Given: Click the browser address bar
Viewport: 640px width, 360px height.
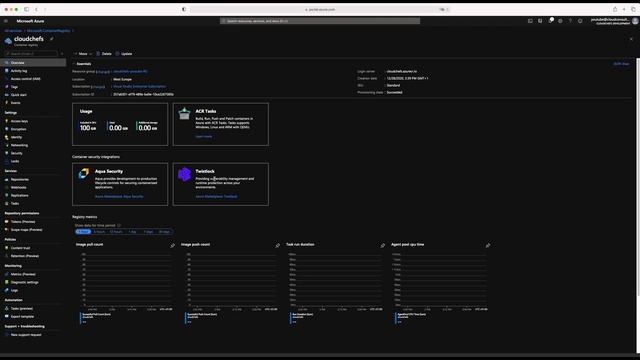Looking at the screenshot, I should click(x=320, y=9).
